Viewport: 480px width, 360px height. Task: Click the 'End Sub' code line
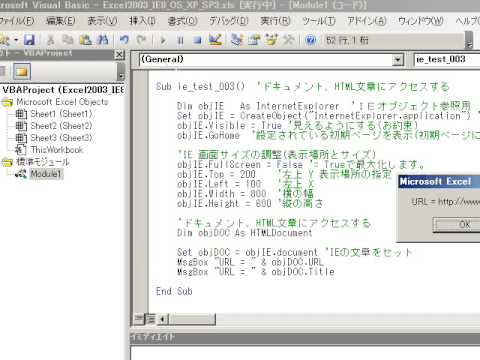[x=174, y=291]
